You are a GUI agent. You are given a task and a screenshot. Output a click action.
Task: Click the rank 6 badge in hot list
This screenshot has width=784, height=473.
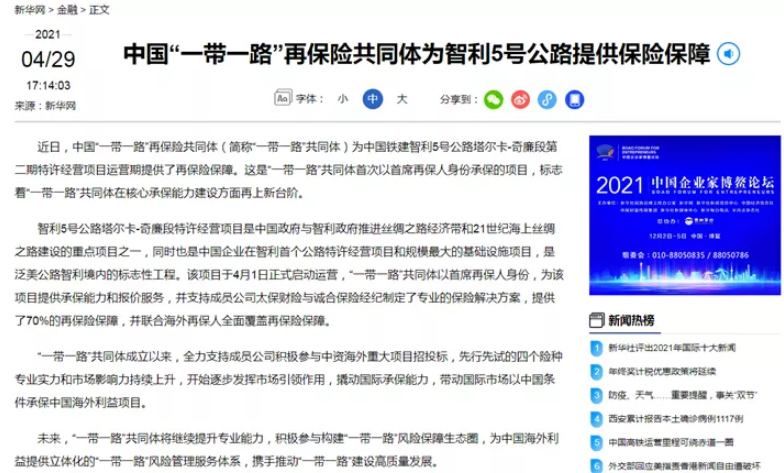596,466
